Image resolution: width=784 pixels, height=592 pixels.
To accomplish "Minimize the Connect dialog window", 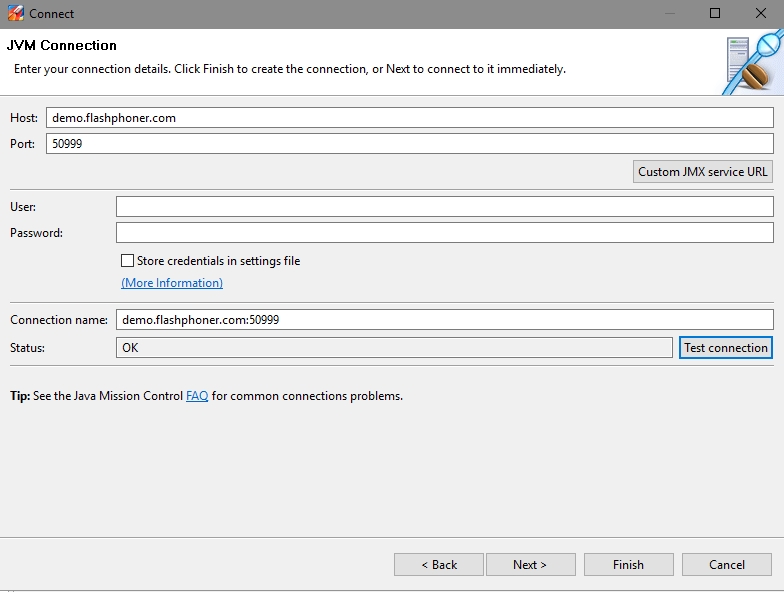I will tap(669, 14).
